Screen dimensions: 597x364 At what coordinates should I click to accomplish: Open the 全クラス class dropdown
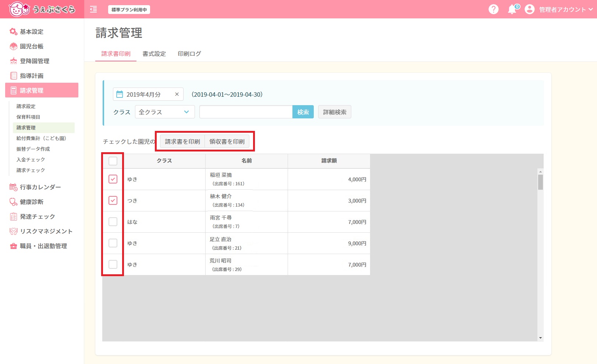point(165,112)
